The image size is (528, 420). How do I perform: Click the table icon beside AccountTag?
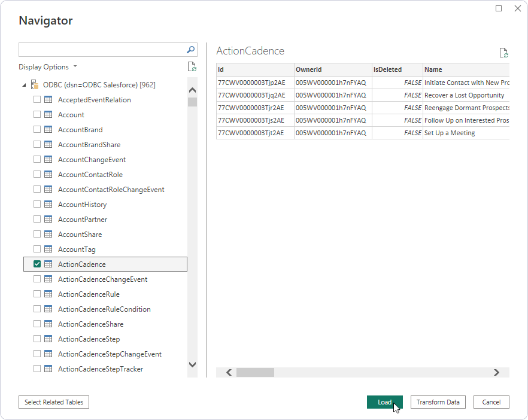[x=48, y=249]
